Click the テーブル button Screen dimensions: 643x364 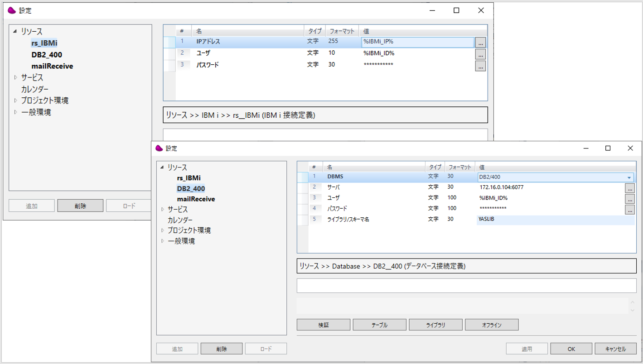(x=379, y=325)
